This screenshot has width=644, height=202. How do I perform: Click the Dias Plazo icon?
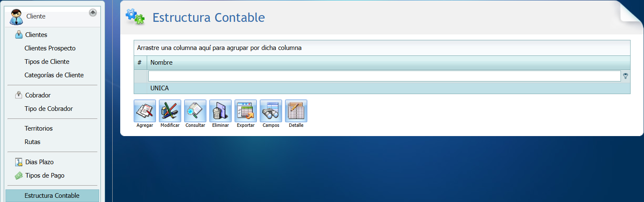click(18, 162)
